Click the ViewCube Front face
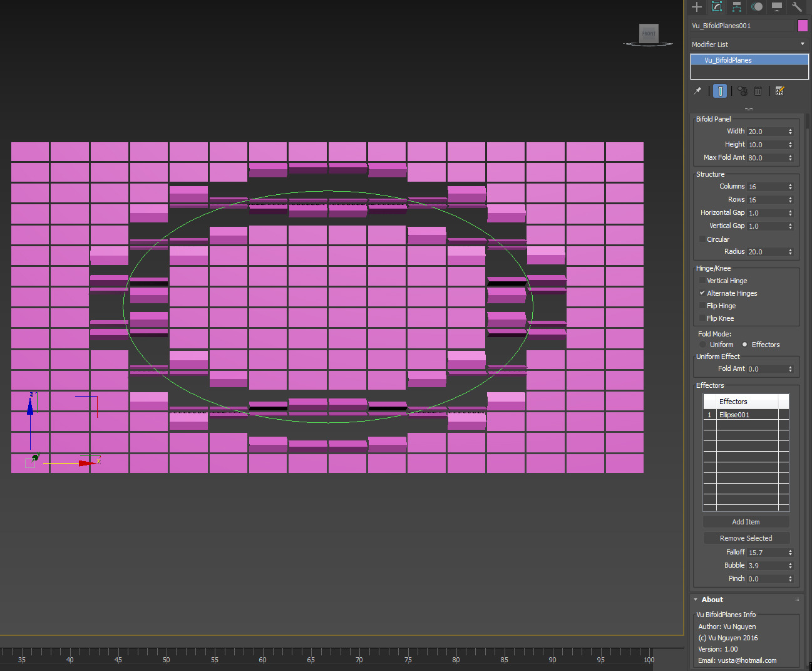The image size is (812, 671). pos(649,33)
